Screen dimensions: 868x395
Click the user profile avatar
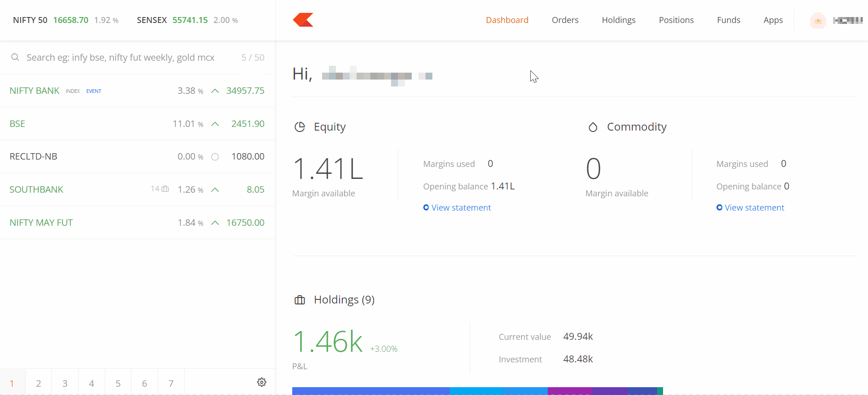click(817, 20)
